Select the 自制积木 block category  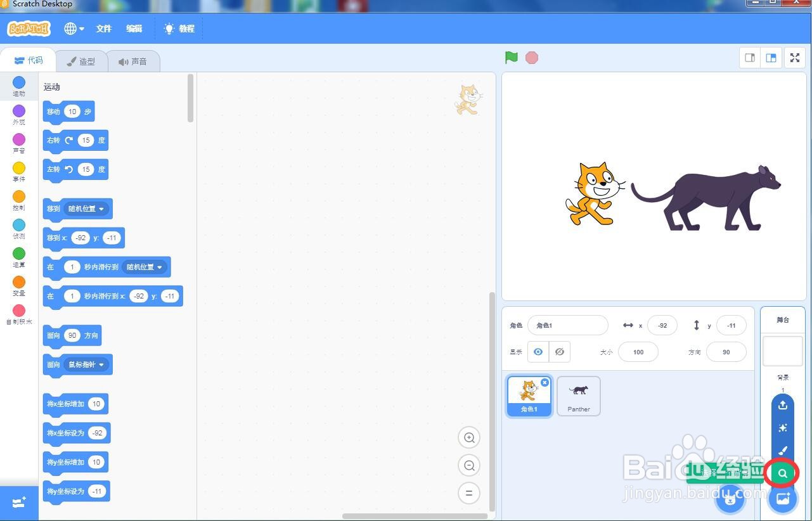[x=19, y=315]
